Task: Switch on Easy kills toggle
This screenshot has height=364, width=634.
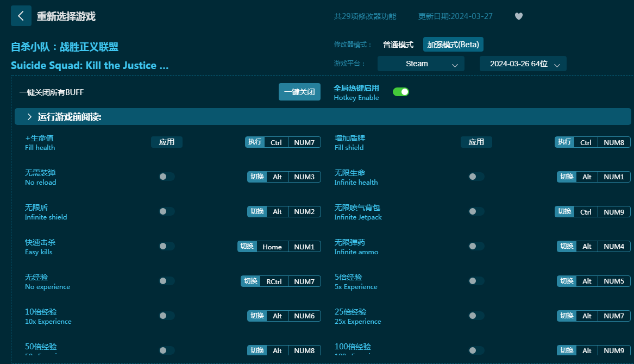Action: click(167, 246)
